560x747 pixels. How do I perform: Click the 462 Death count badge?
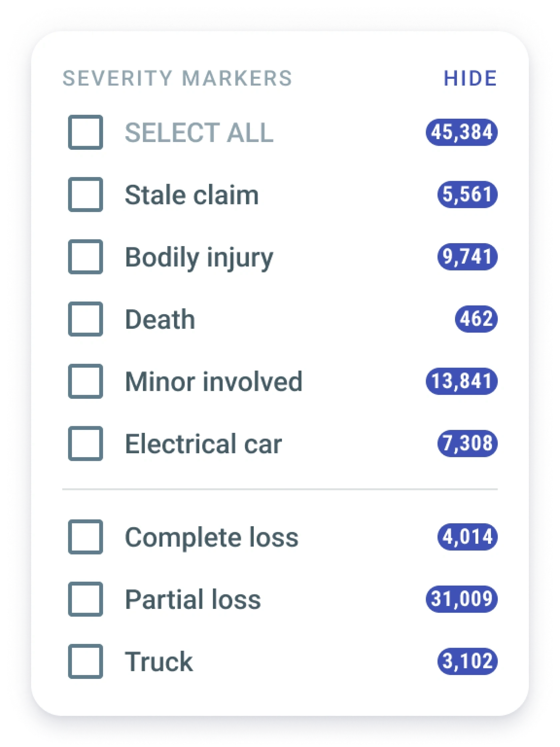476,319
